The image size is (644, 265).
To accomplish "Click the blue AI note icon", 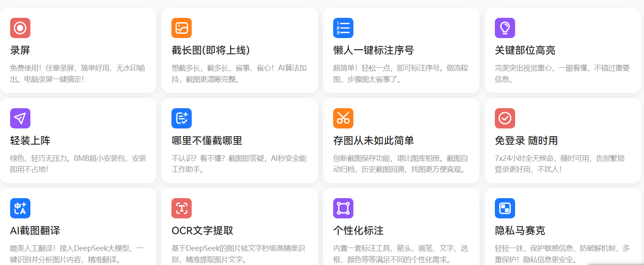I will [x=182, y=118].
